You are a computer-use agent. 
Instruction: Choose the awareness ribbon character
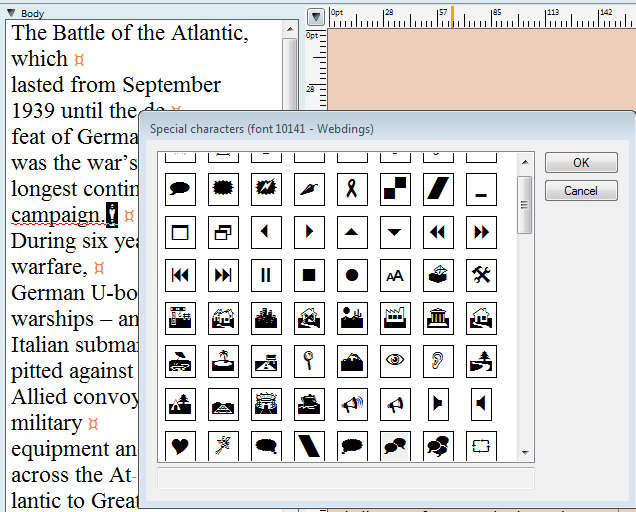tap(352, 189)
